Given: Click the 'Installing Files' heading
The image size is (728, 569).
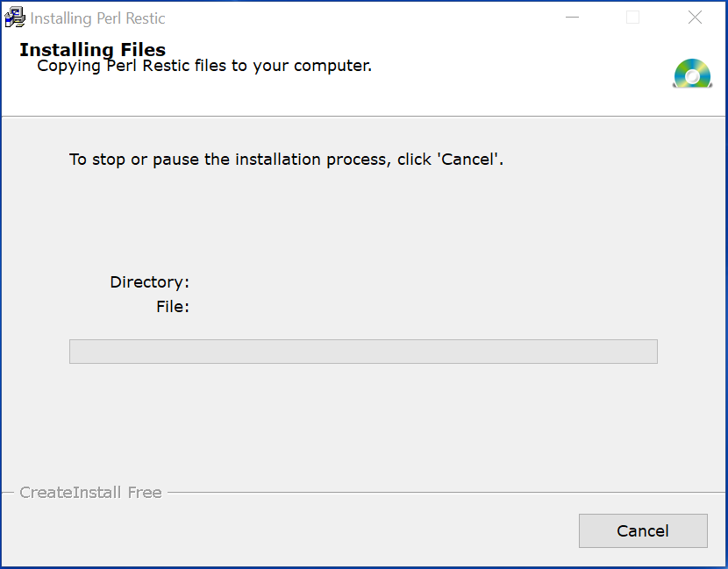Looking at the screenshot, I should pyautogui.click(x=92, y=50).
